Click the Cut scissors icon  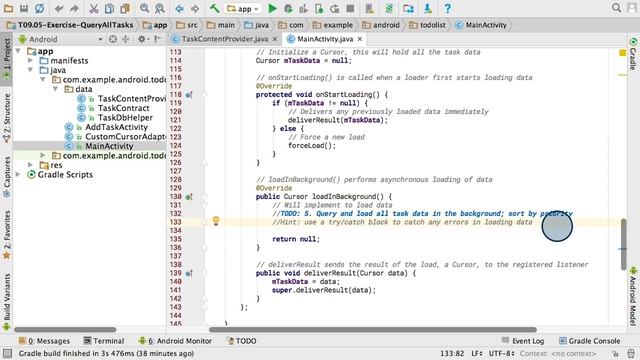coord(93,8)
